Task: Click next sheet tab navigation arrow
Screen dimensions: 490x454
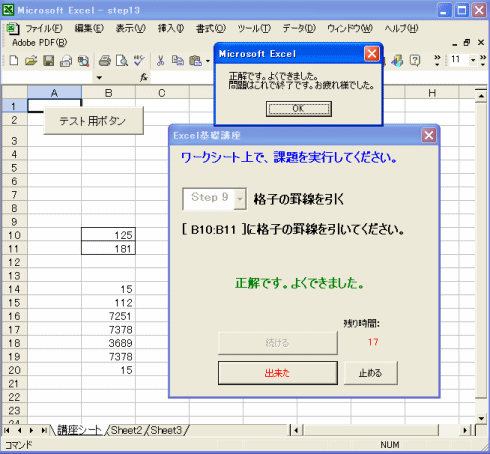Action: [31, 430]
